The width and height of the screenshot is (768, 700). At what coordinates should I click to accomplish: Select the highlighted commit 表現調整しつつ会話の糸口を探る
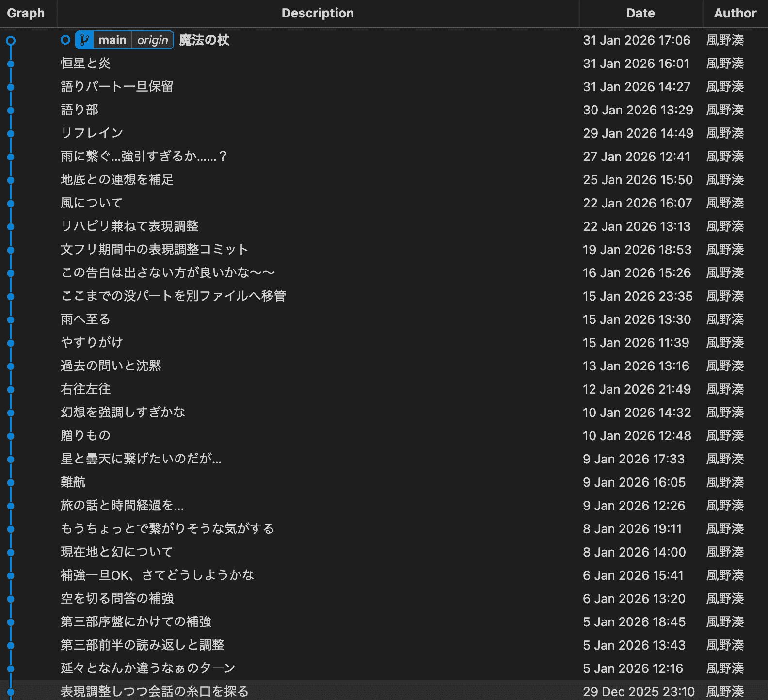[x=155, y=691]
